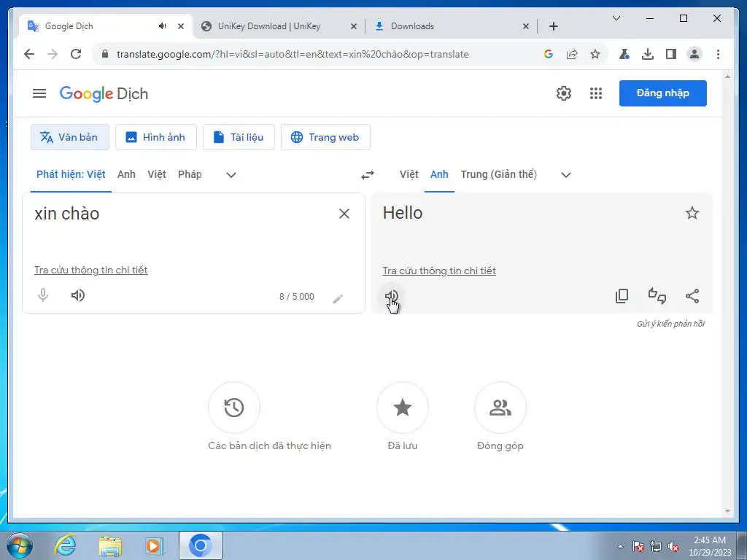Click the address bar URL

[293, 54]
